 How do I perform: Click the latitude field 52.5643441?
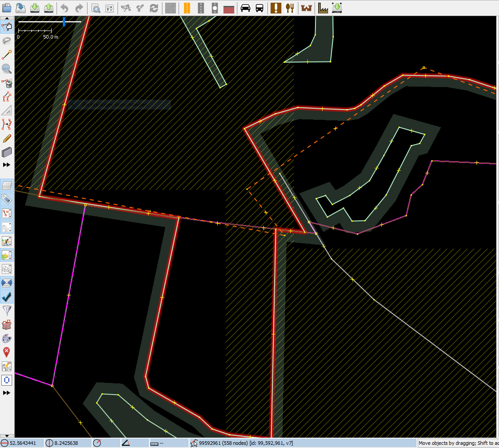[x=22, y=443]
